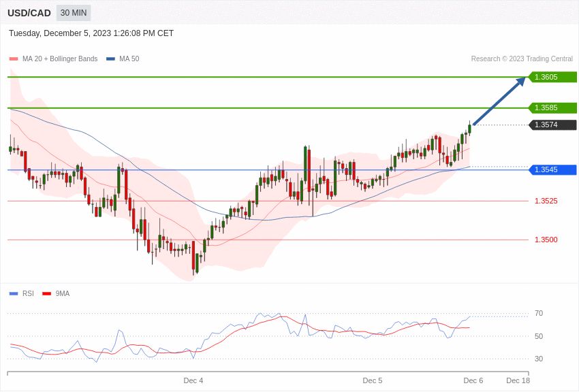Click the 1.3500 red support value
The width and height of the screenshot is (579, 392).
click(546, 240)
